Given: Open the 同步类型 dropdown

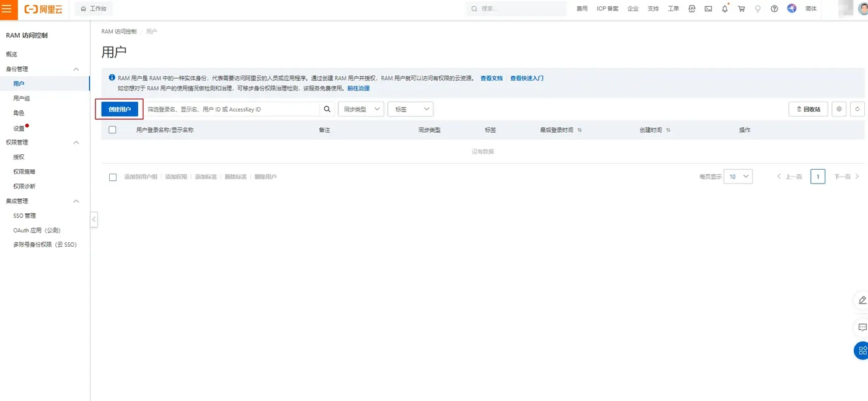Looking at the screenshot, I should (361, 109).
